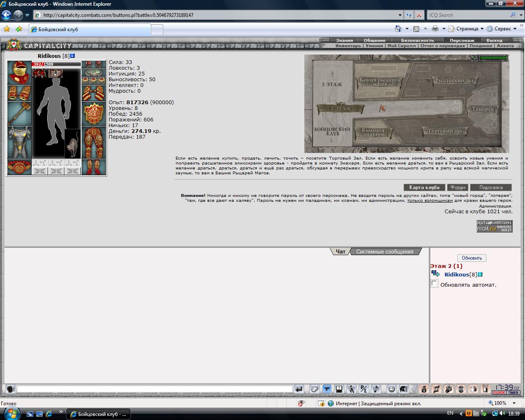Screen dimensions: 525x420
Task: Click the equipped leg armor slot
Action: (x=94, y=142)
